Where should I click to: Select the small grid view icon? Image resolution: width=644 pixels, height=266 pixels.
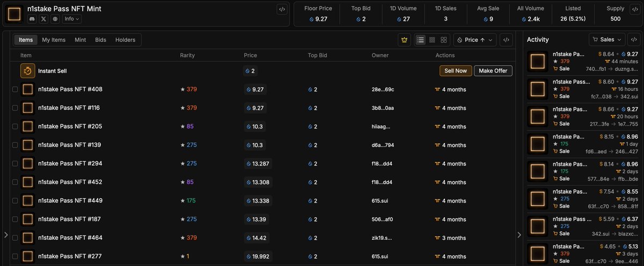[432, 40]
